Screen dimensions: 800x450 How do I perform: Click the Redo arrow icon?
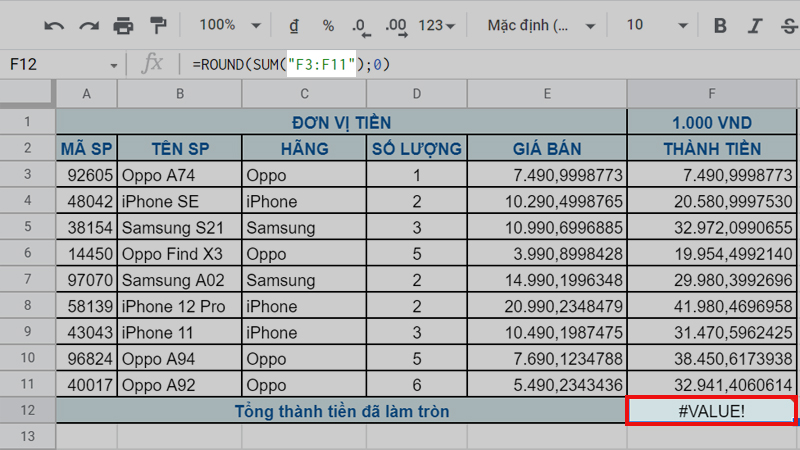coord(89,25)
